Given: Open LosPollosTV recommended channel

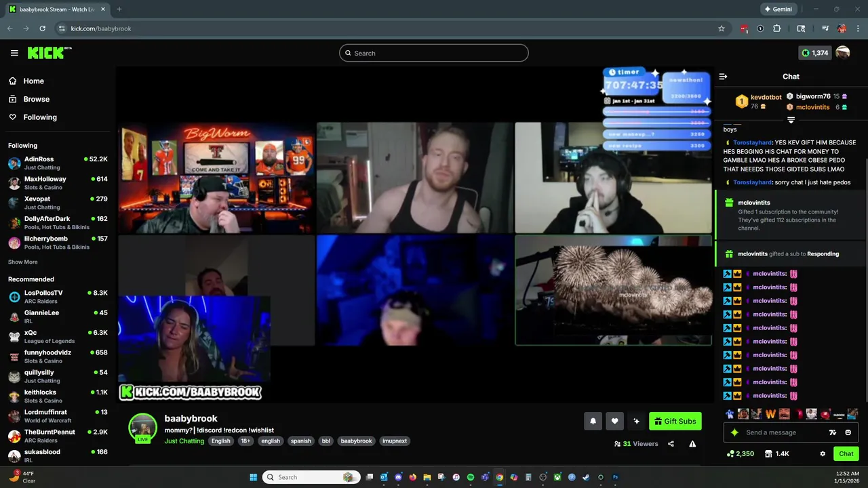Looking at the screenshot, I should [58, 297].
